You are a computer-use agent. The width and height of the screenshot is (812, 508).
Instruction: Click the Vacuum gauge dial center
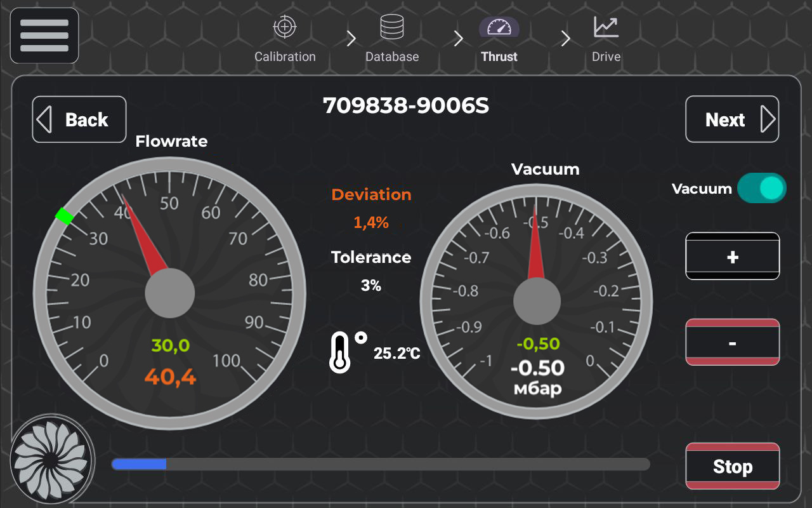pos(537,300)
